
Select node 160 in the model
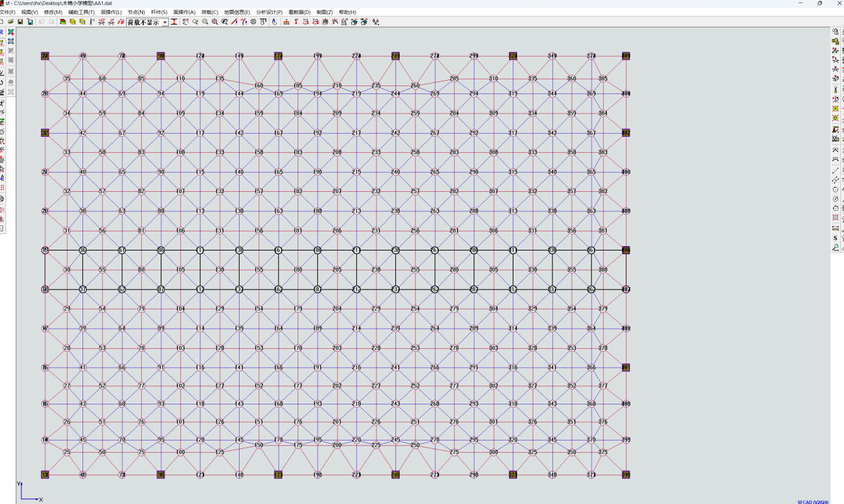[x=259, y=86]
